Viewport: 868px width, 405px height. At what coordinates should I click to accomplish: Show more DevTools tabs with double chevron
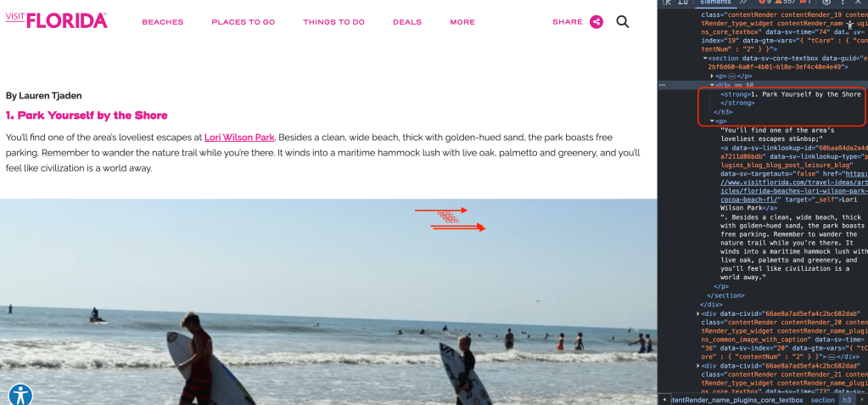point(743,3)
